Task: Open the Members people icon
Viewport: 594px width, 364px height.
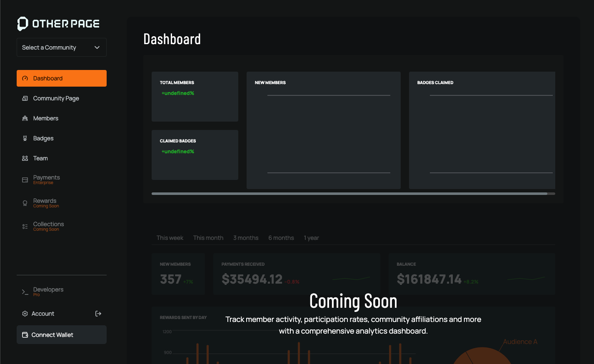Action: (25, 118)
